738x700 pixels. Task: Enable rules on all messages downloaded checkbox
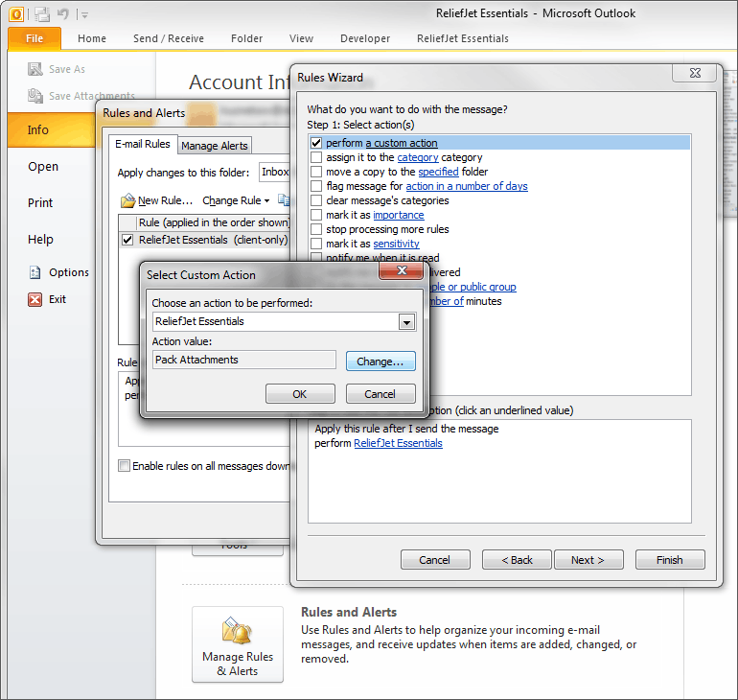click(125, 466)
